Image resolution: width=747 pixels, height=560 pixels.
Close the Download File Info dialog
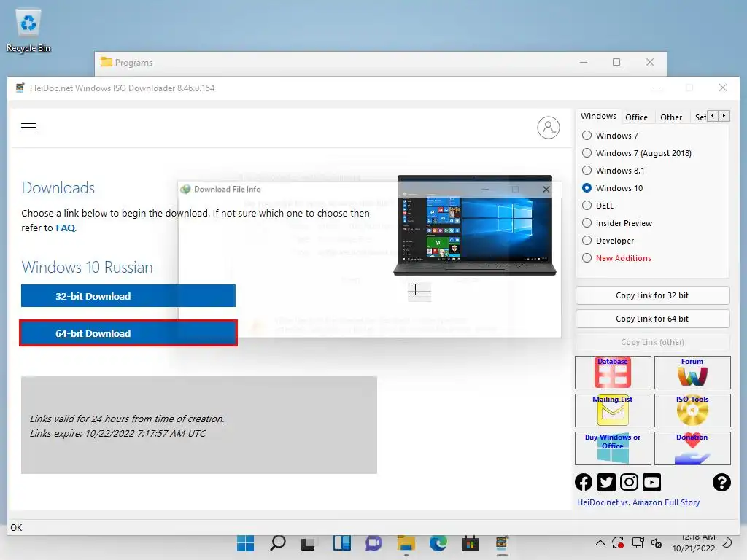[546, 189]
